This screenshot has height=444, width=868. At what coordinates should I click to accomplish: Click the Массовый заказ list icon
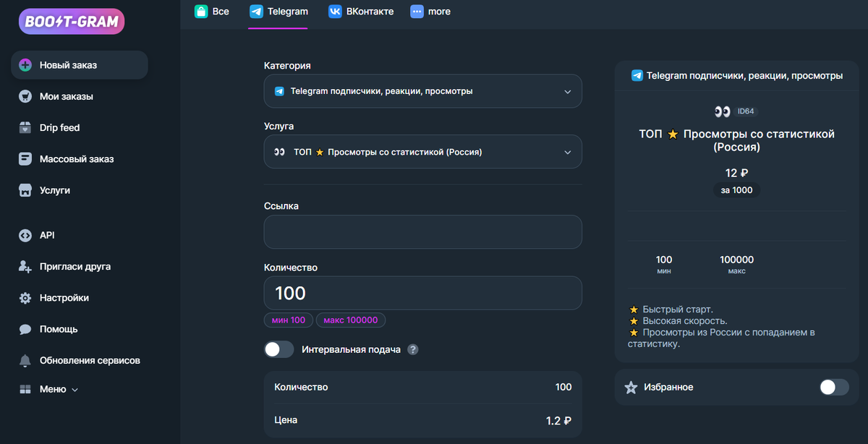[25, 159]
